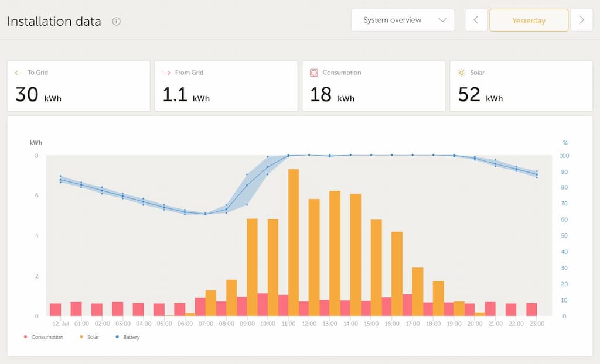Click the From Grid 1.1 kWh card

tap(226, 85)
